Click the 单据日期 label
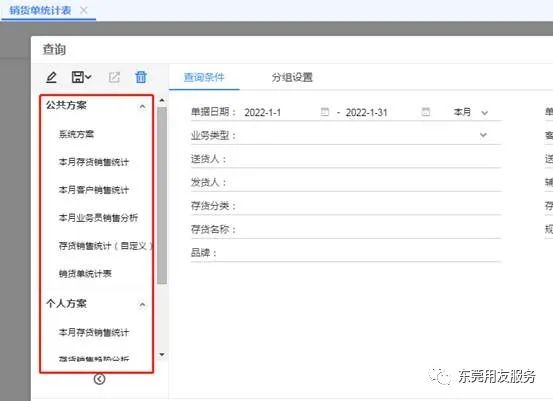 [x=213, y=112]
